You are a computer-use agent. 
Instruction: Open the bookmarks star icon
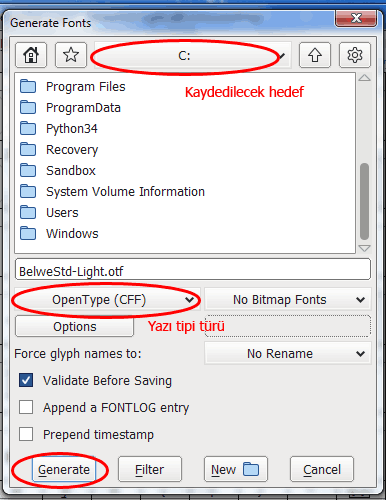point(71,55)
